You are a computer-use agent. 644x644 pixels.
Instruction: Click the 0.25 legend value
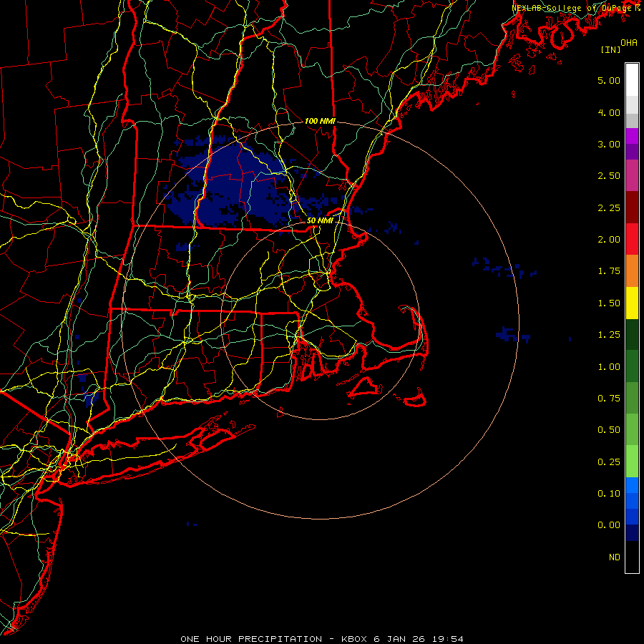point(609,462)
